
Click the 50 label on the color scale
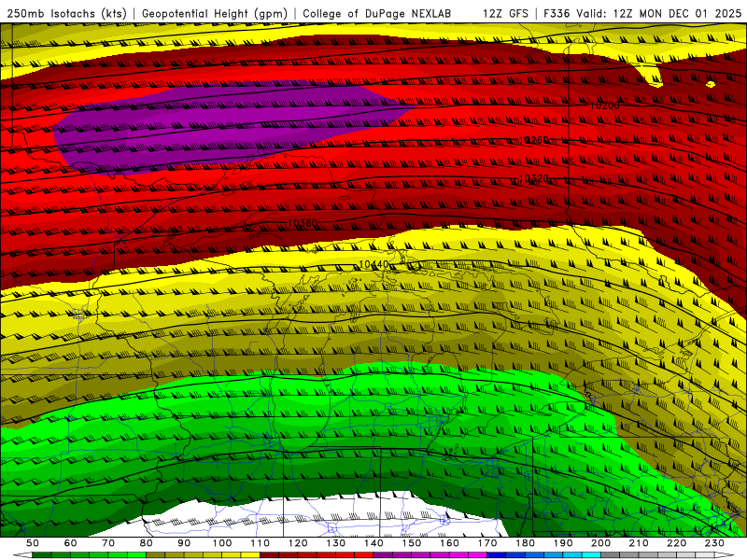pyautogui.click(x=33, y=543)
